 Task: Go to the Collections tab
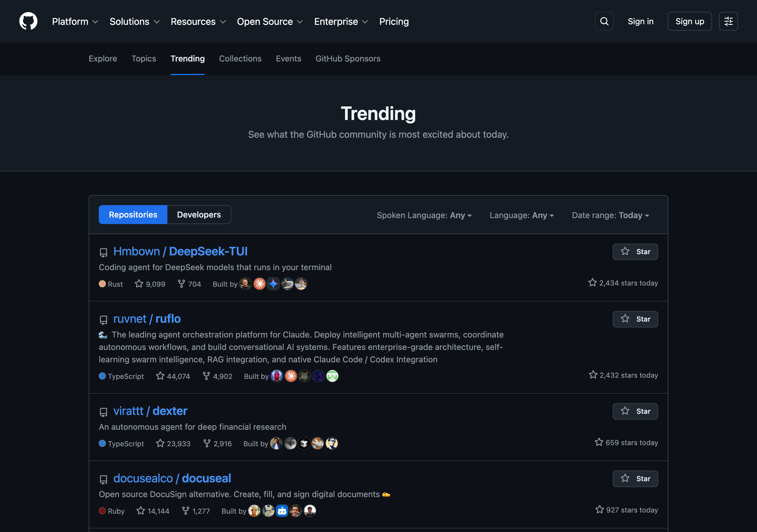(x=240, y=59)
